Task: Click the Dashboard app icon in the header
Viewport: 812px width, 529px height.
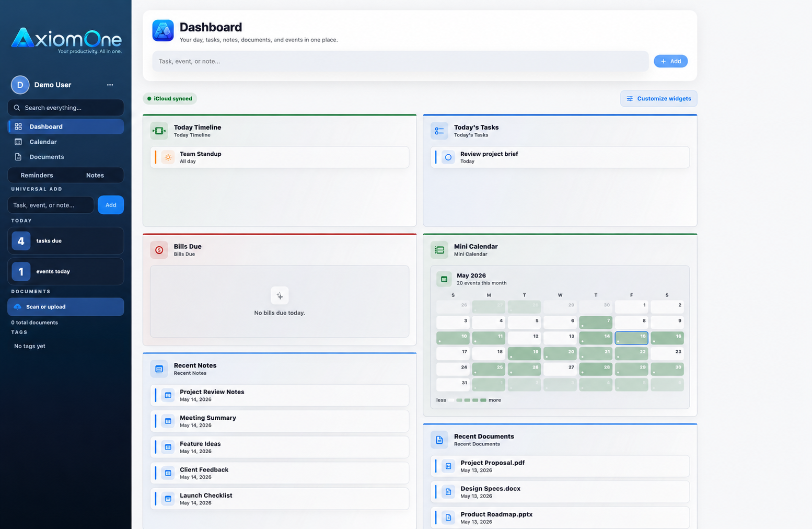Action: point(163,31)
